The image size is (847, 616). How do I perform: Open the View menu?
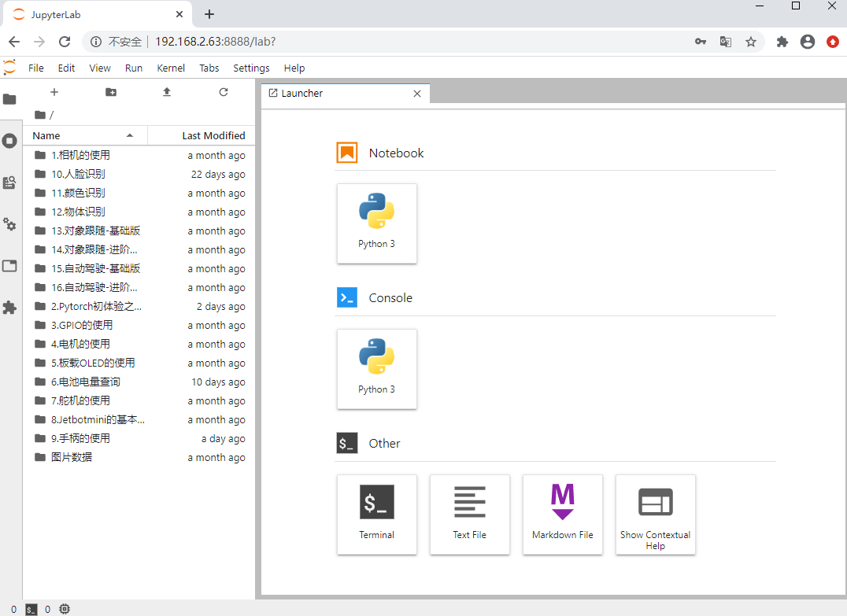(100, 68)
